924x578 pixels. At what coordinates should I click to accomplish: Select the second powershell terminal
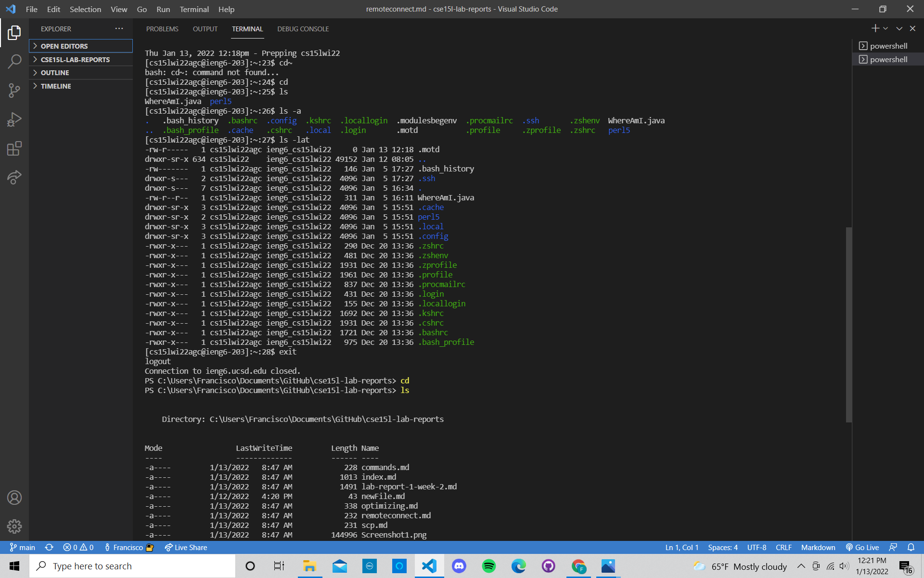(x=888, y=59)
